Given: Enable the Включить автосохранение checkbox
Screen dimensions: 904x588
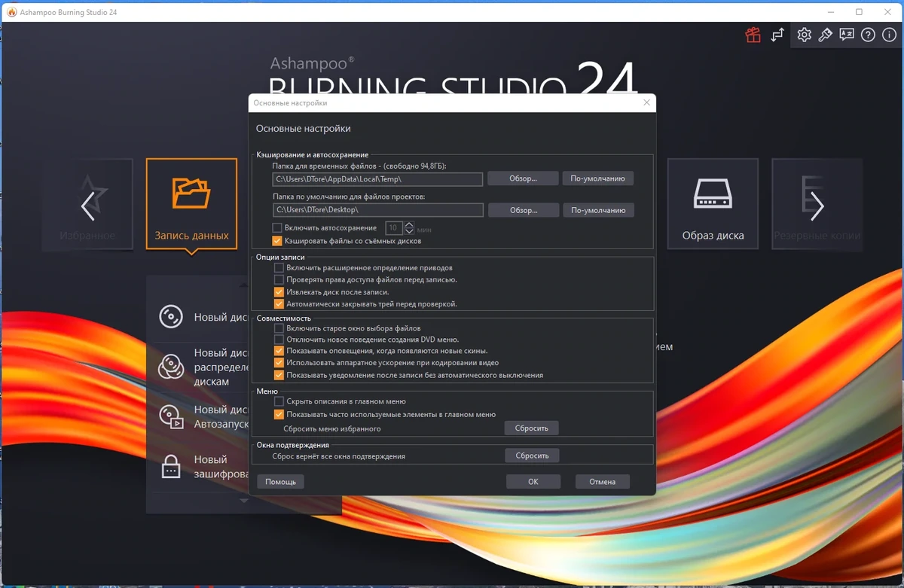Looking at the screenshot, I should point(277,228).
